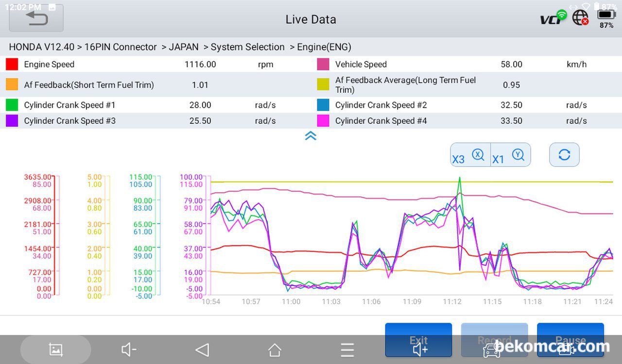This screenshot has height=364, width=622.
Task: Tap the magenta Cylinder Crank Speed #4 swatch
Action: pos(323,120)
